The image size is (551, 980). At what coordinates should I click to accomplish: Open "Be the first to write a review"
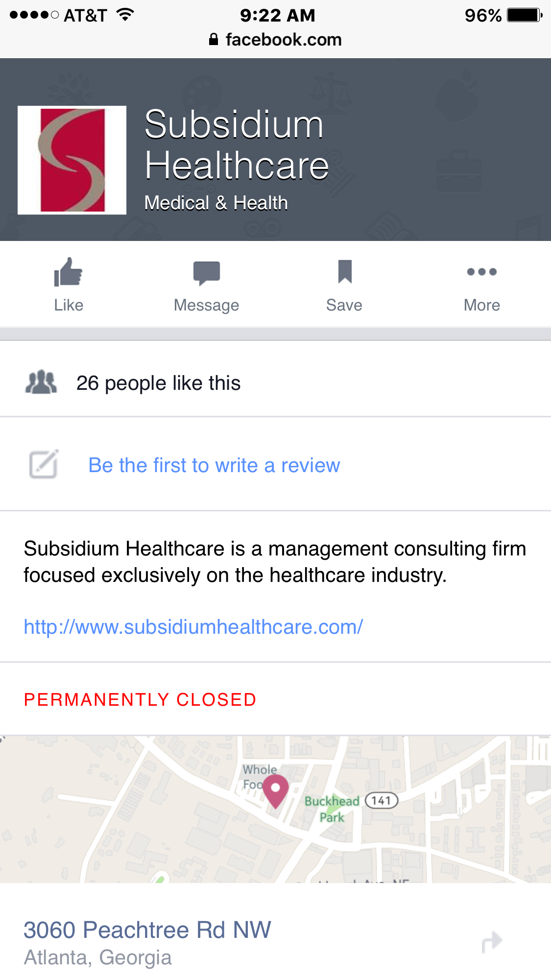[x=214, y=465]
